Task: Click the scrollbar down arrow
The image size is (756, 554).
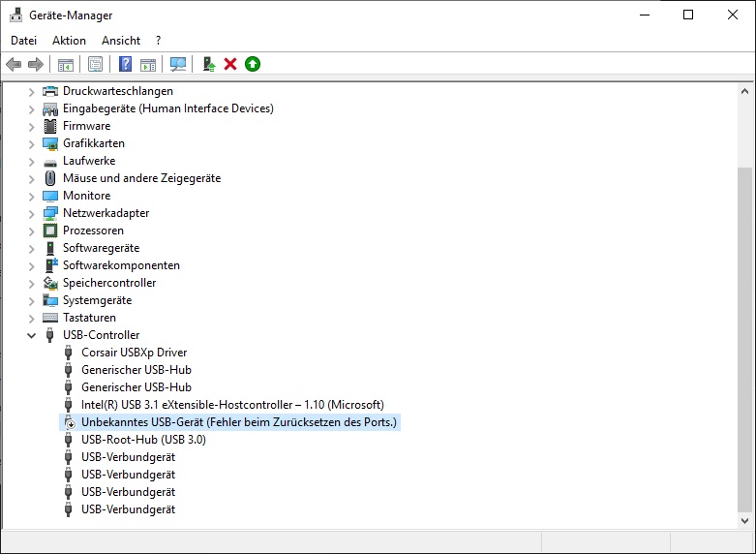Action: [x=744, y=521]
